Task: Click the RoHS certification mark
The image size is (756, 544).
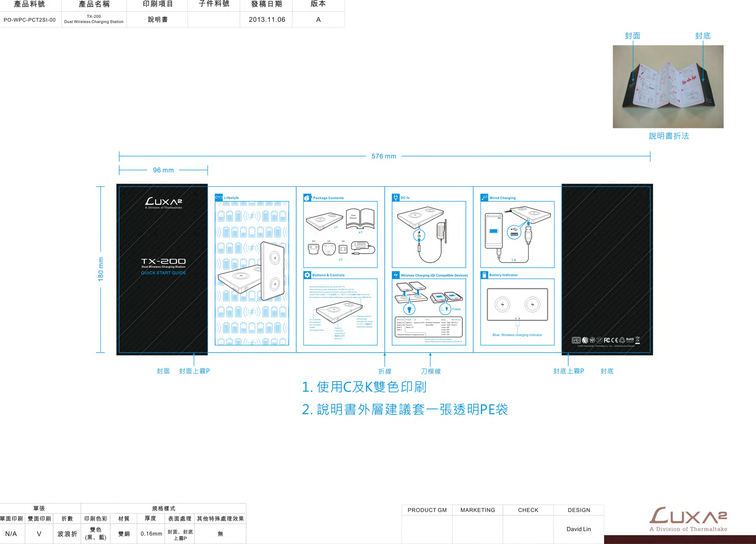Action: (x=630, y=340)
